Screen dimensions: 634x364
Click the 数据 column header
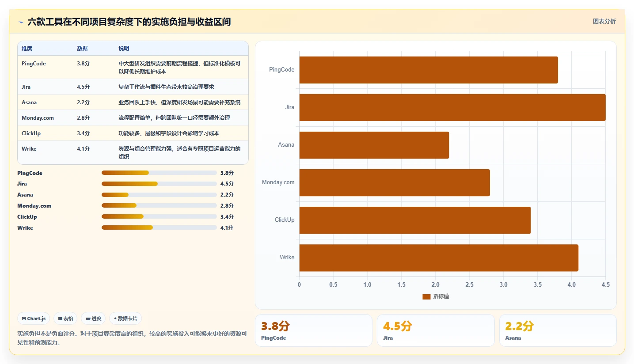pyautogui.click(x=82, y=49)
